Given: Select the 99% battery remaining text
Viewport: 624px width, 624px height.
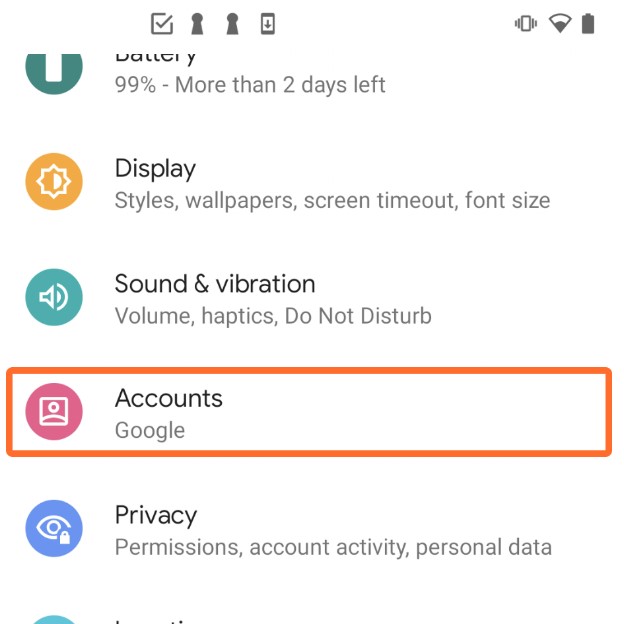Looking at the screenshot, I should (250, 85).
